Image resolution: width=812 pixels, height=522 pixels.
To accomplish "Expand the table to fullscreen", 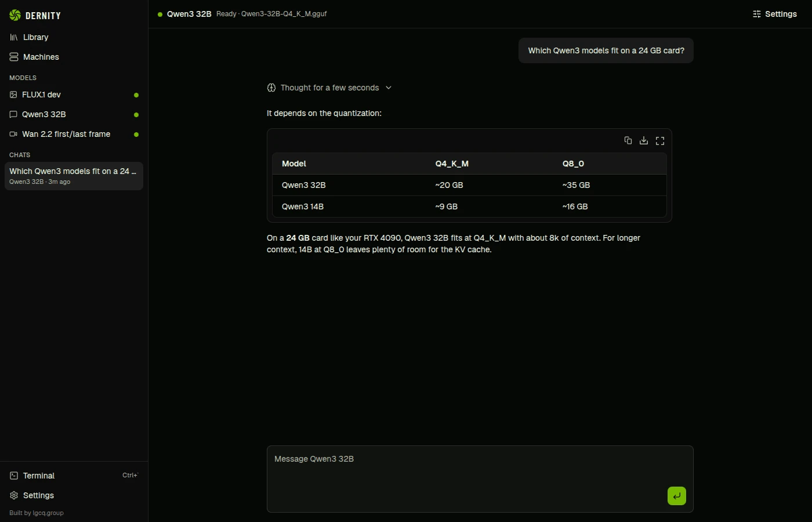I will click(660, 140).
